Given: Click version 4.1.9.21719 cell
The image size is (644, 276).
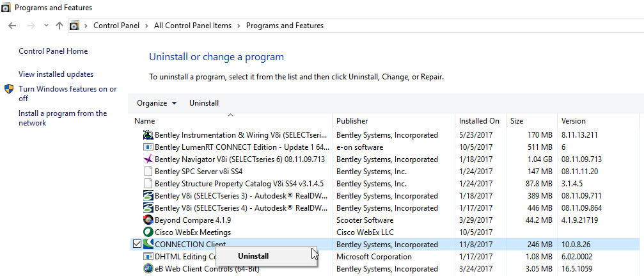Looking at the screenshot, I should 579,220.
